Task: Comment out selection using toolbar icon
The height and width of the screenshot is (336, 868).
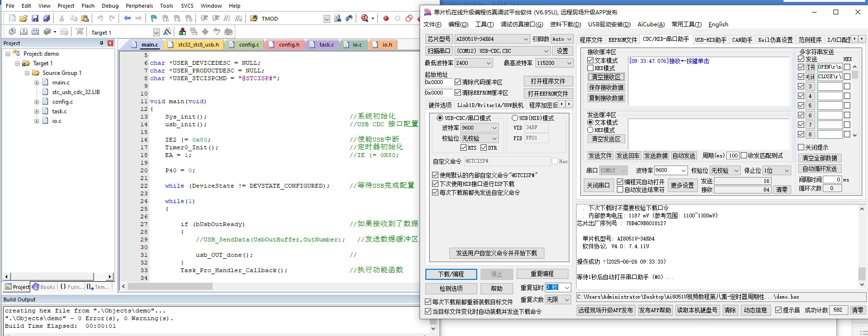Action: point(227,18)
